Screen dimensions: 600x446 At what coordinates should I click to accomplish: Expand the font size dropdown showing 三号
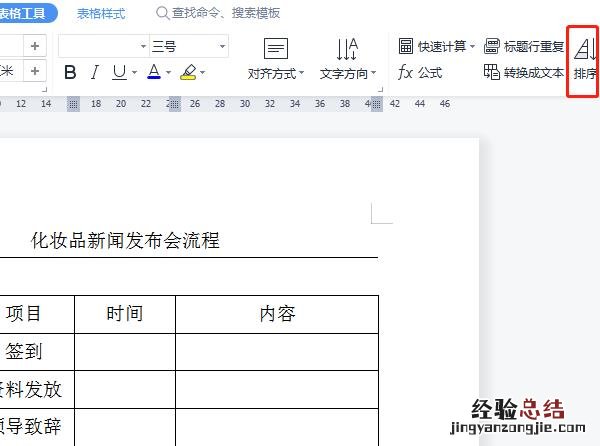point(221,46)
